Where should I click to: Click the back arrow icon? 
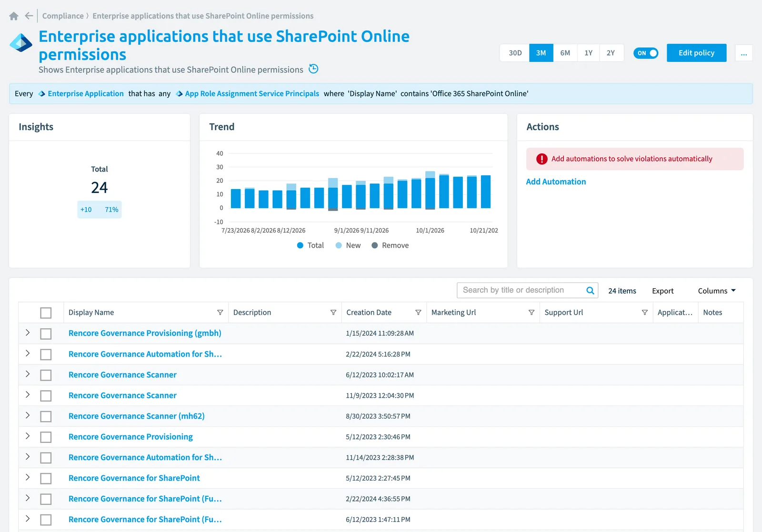29,16
